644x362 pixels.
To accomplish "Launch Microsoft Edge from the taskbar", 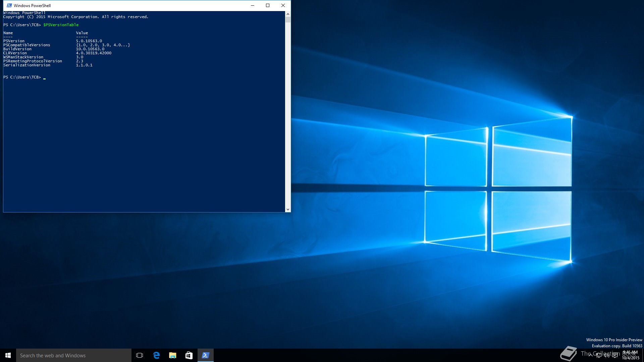I will coord(156,355).
